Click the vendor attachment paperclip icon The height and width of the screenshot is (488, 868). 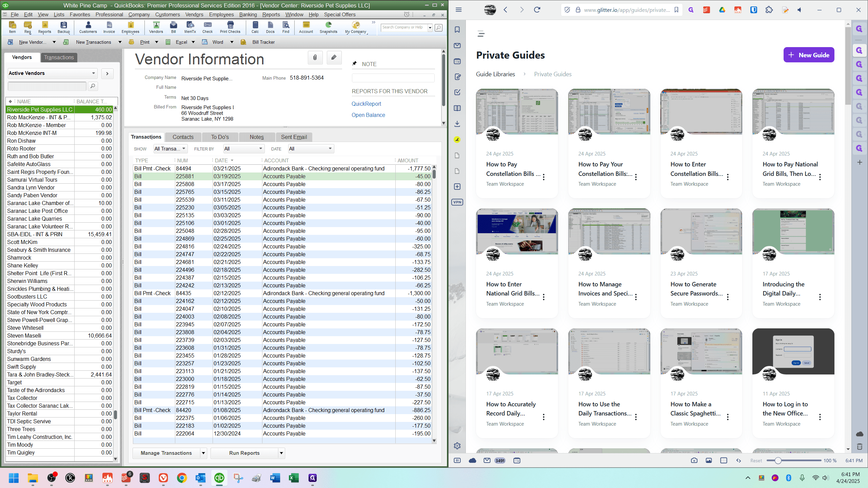(x=315, y=58)
